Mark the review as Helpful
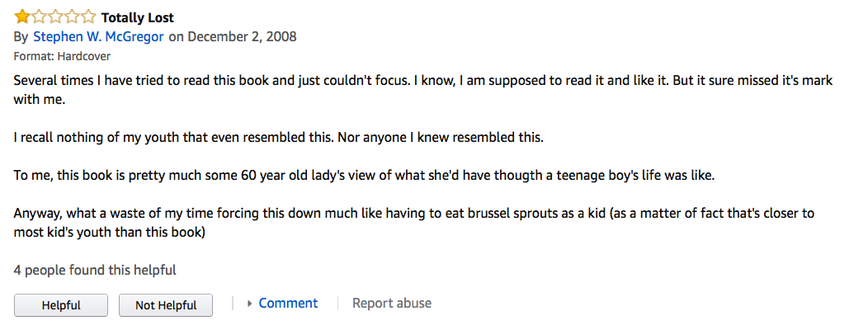Viewport: 868px width, 330px height. 61,305
